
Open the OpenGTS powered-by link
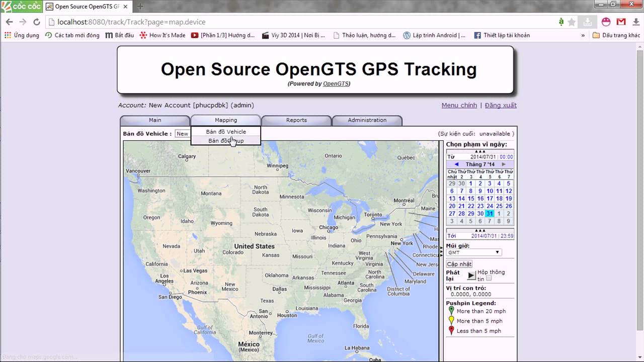coord(336,84)
